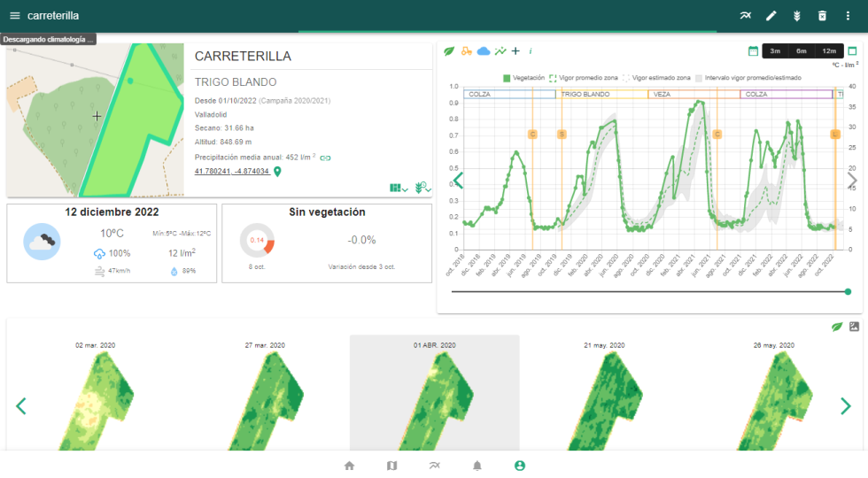The width and height of the screenshot is (868, 478).
Task: Open the three-dot more options menu
Action: 848,16
